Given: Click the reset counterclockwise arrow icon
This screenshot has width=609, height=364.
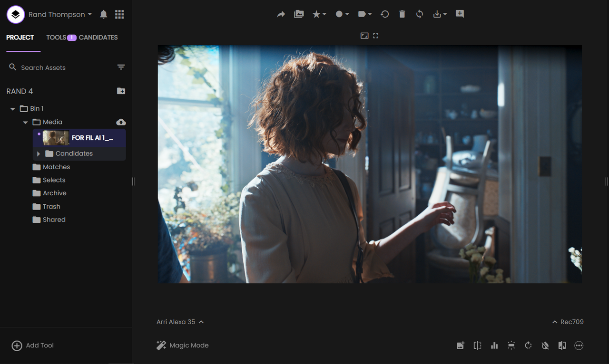Looking at the screenshot, I should click(385, 14).
